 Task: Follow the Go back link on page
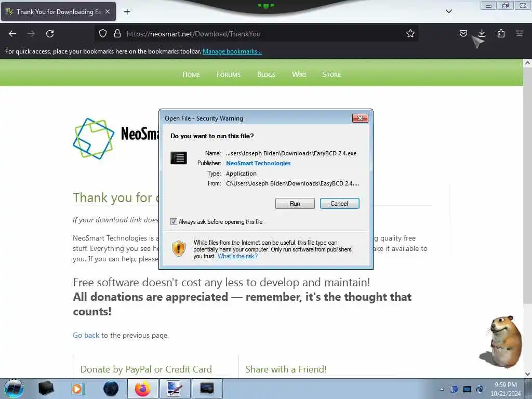click(x=86, y=335)
